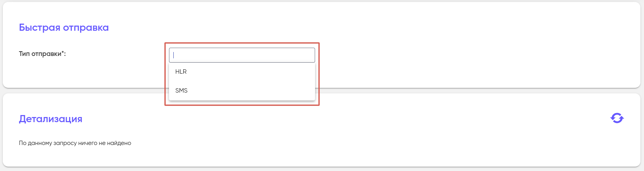Image resolution: width=644 pixels, height=171 pixels.
Task: Select HLR from the dropdown list
Action: click(x=181, y=72)
